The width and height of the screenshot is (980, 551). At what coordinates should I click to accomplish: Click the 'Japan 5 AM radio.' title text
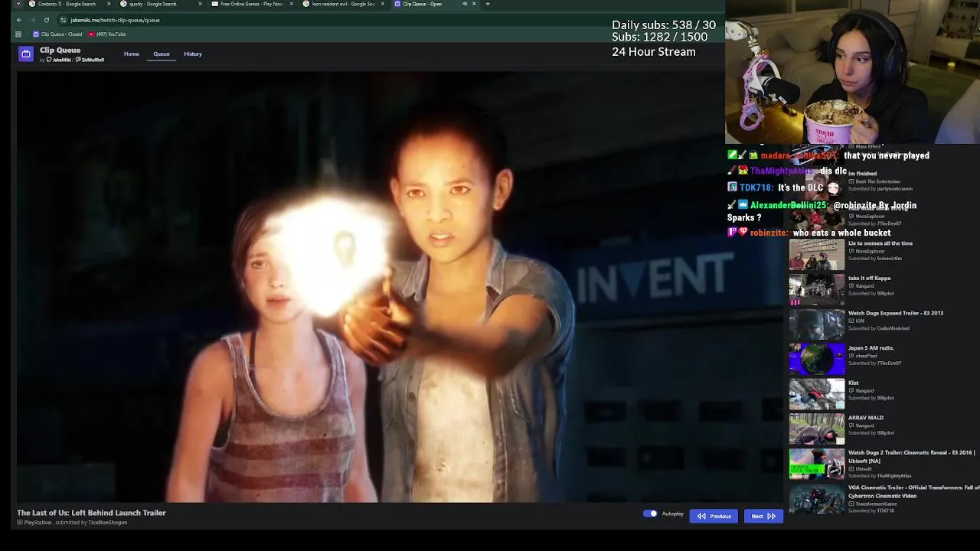pos(871,348)
